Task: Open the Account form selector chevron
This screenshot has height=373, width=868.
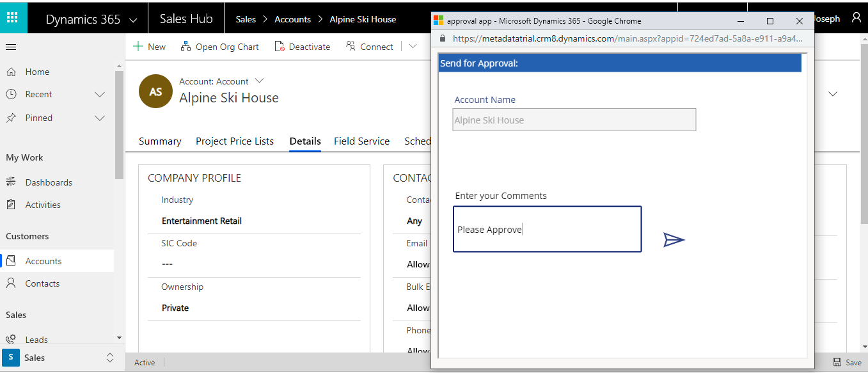Action: click(259, 81)
